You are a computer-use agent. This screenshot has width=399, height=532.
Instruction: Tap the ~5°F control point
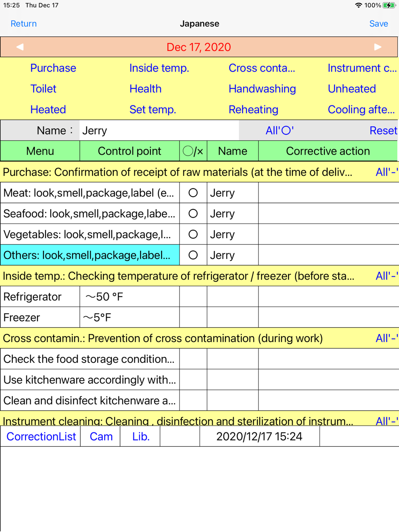[x=130, y=317]
